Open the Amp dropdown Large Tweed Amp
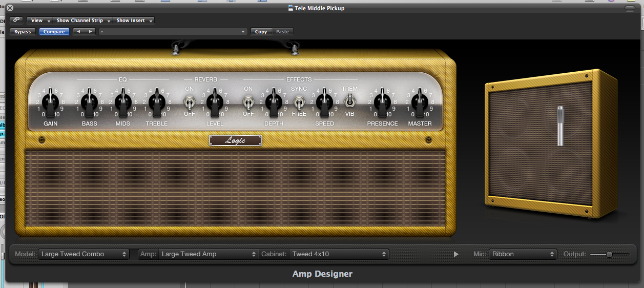 pos(209,254)
